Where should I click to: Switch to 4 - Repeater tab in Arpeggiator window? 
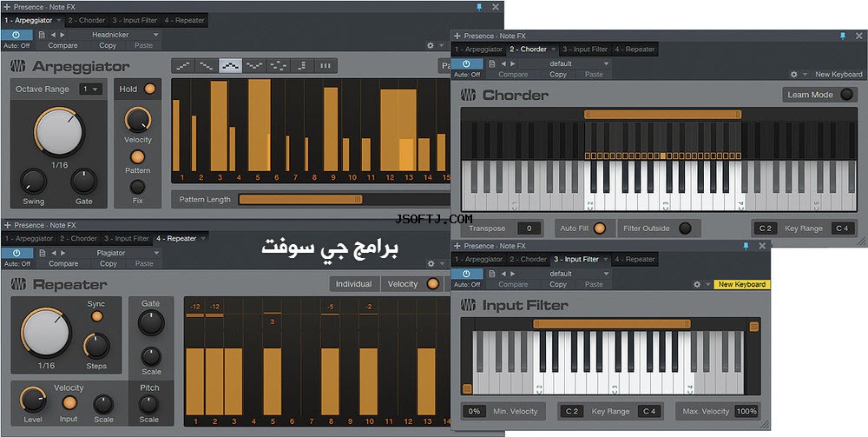[183, 21]
